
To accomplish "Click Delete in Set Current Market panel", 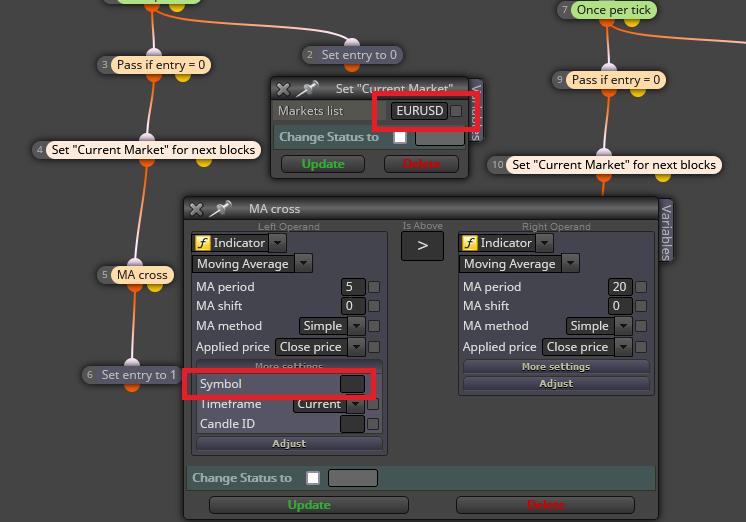I will [422, 164].
